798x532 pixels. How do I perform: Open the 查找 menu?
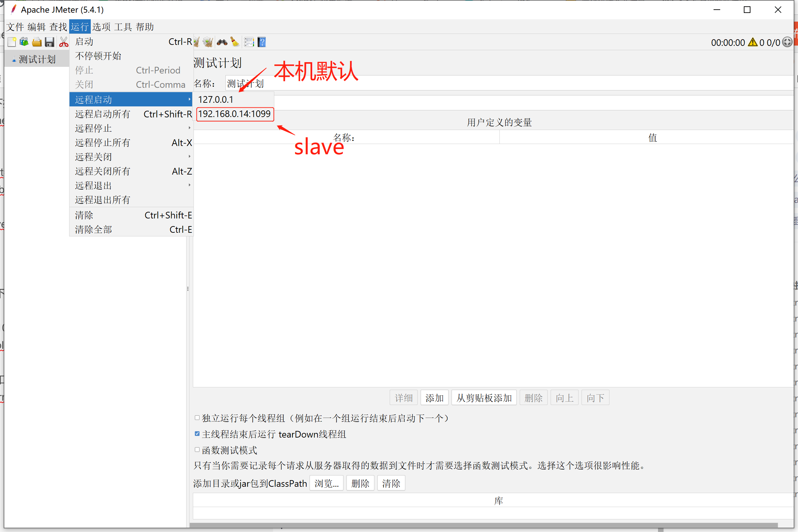click(59, 27)
